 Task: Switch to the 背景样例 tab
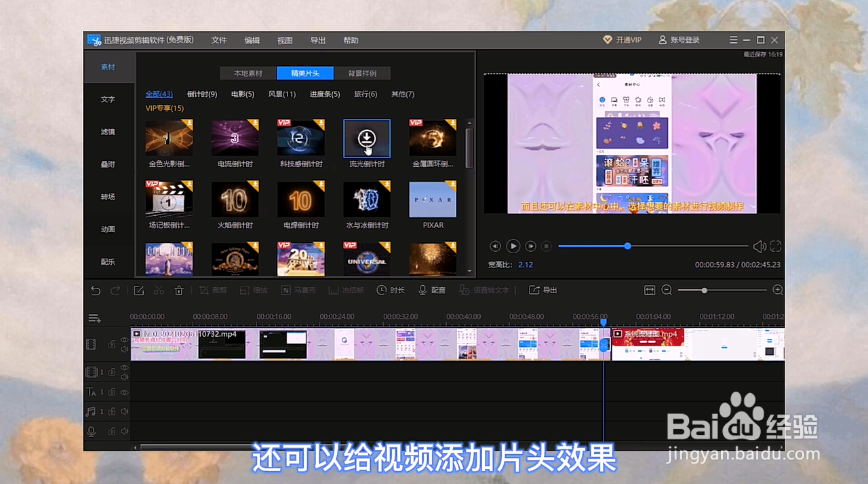362,73
